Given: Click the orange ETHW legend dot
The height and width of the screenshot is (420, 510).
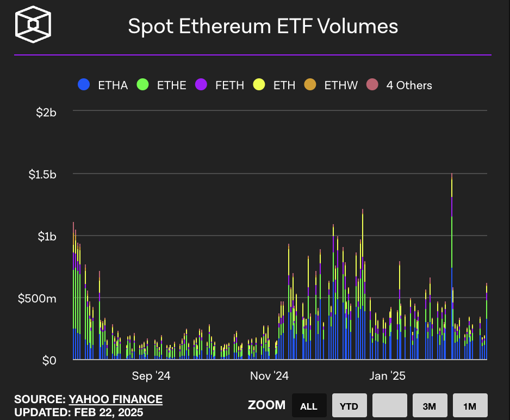Looking at the screenshot, I should (310, 85).
